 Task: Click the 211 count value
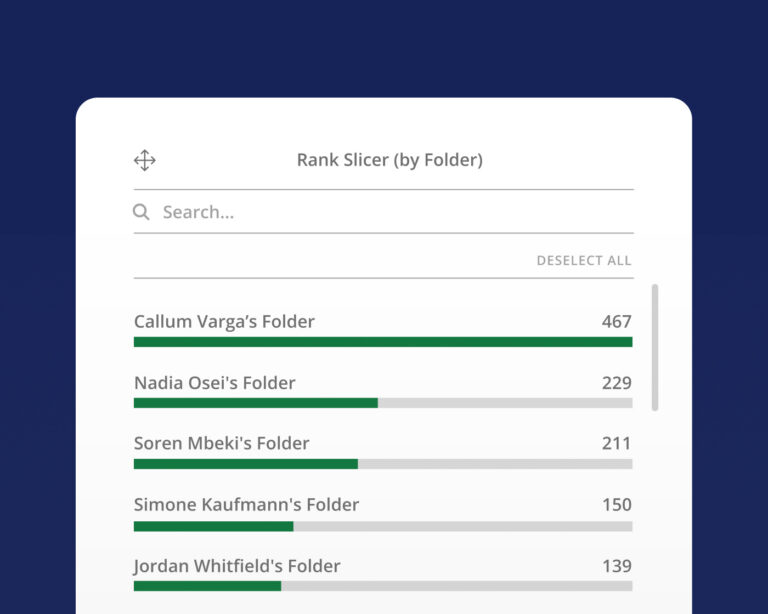(617, 443)
